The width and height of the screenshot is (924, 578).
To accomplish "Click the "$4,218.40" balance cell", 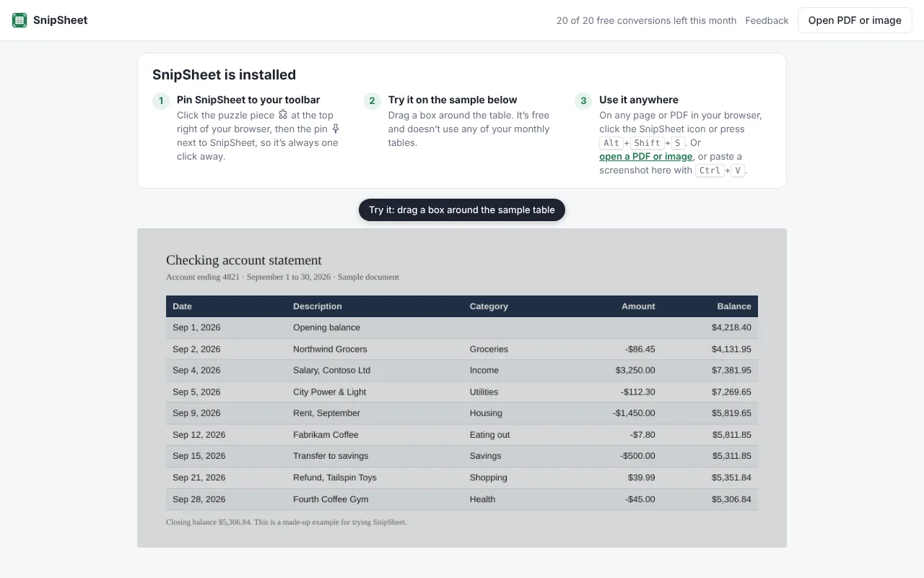I will [731, 327].
